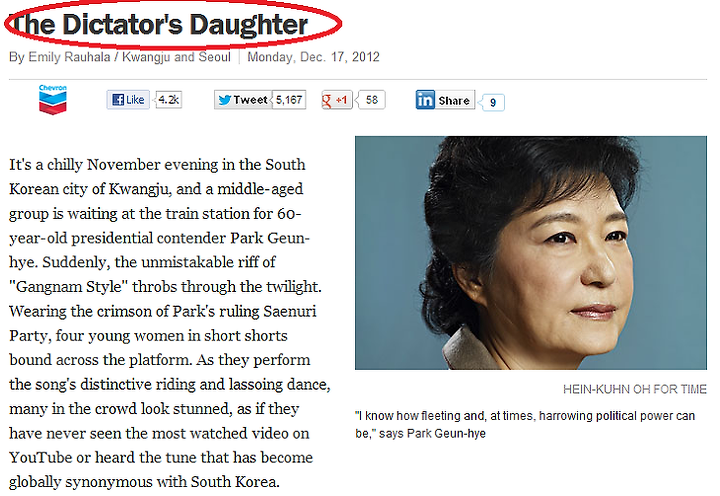This screenshot has width=720, height=496.
Task: Click the date 'Monday, Dec. 17, 2012'
Action: (313, 57)
